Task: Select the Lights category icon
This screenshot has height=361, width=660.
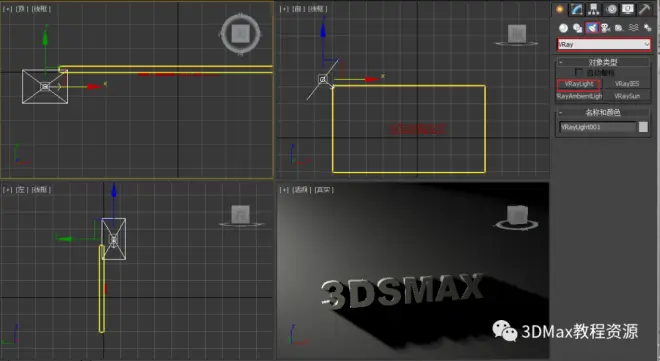Action: [x=592, y=28]
